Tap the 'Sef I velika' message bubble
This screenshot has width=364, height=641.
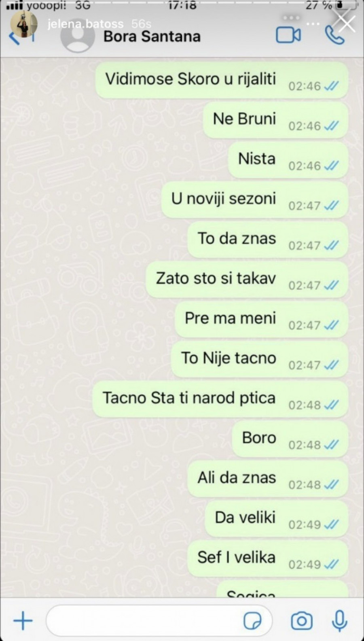[268, 558]
